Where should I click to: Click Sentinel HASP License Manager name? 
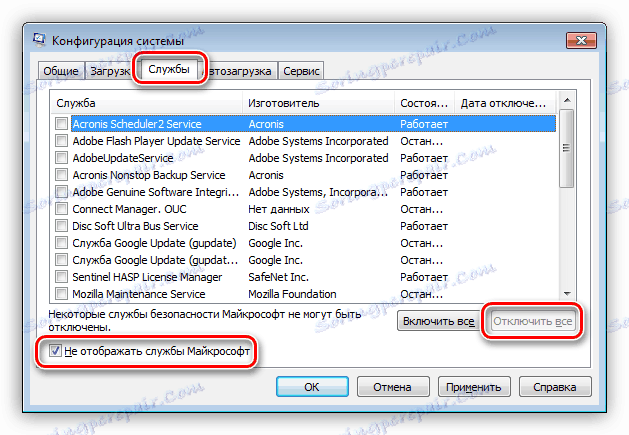147,277
